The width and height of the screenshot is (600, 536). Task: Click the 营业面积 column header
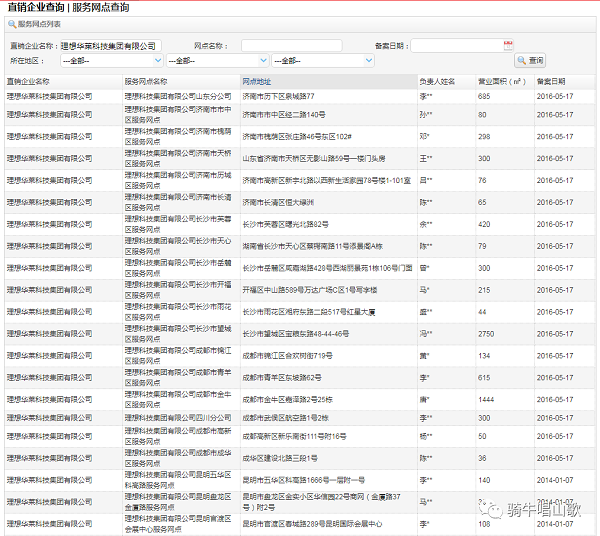[502, 81]
